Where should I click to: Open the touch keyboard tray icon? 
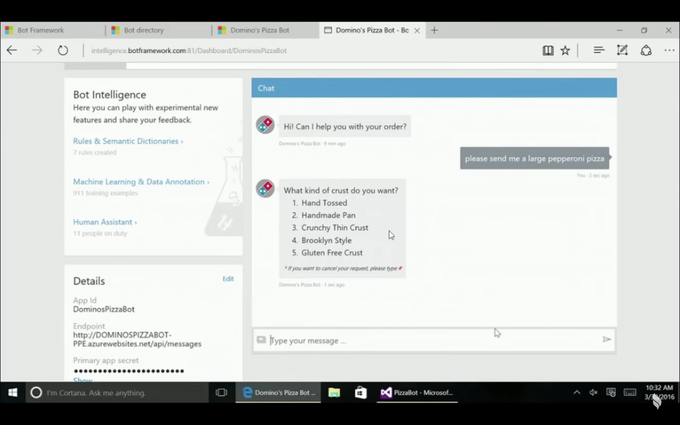click(630, 392)
